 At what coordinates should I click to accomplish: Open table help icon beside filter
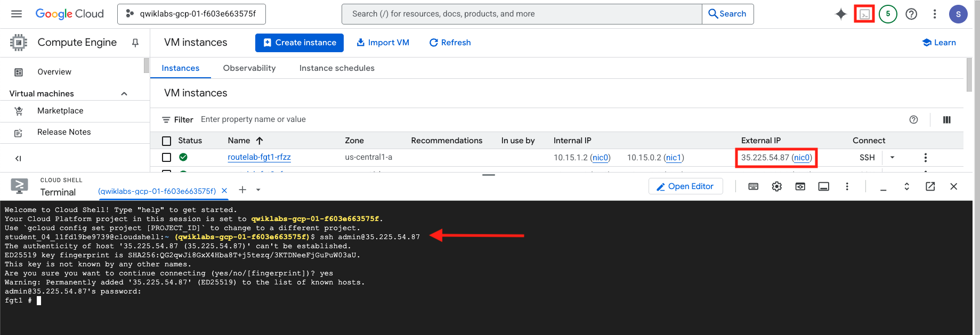click(913, 120)
